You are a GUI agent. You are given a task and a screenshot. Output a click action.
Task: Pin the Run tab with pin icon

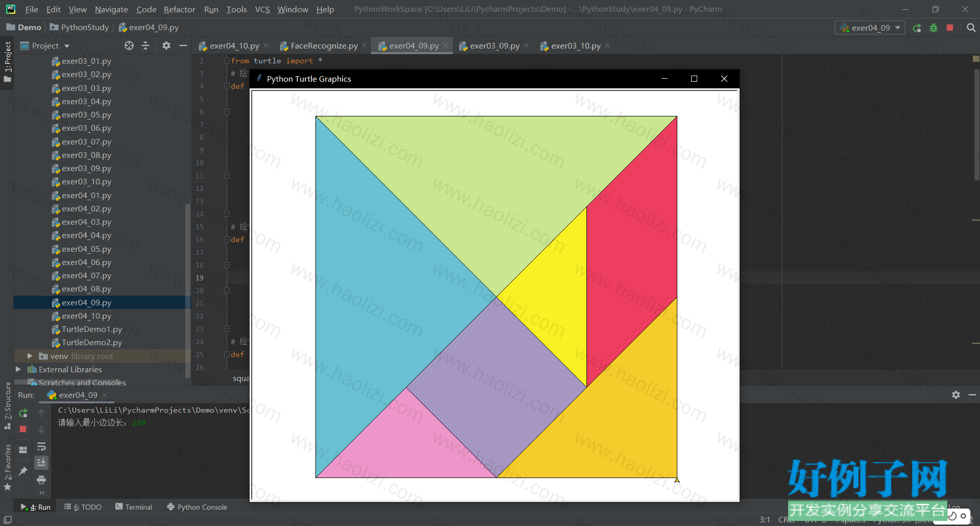coord(23,471)
